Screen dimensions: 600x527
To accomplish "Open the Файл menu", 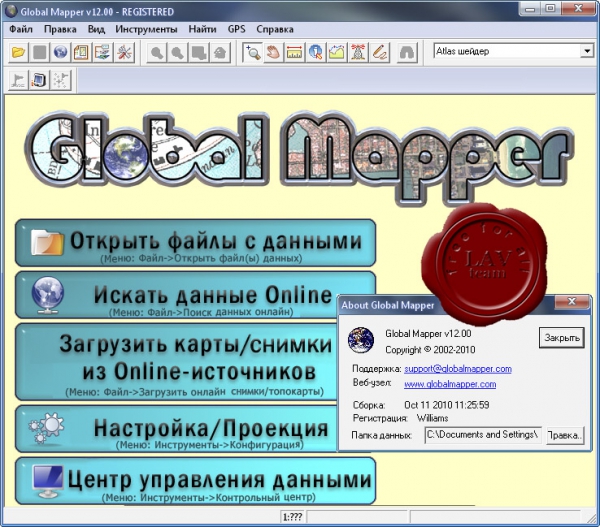I will 21,29.
